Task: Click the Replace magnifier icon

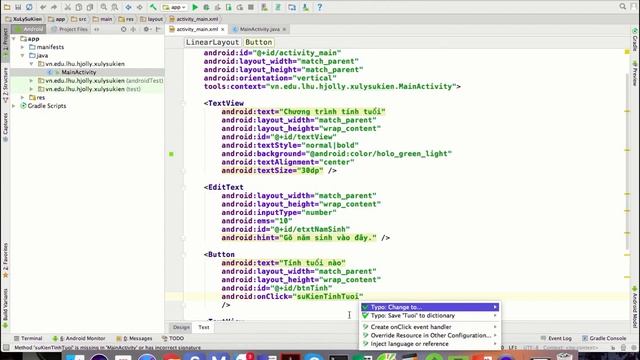Action: click(115, 7)
